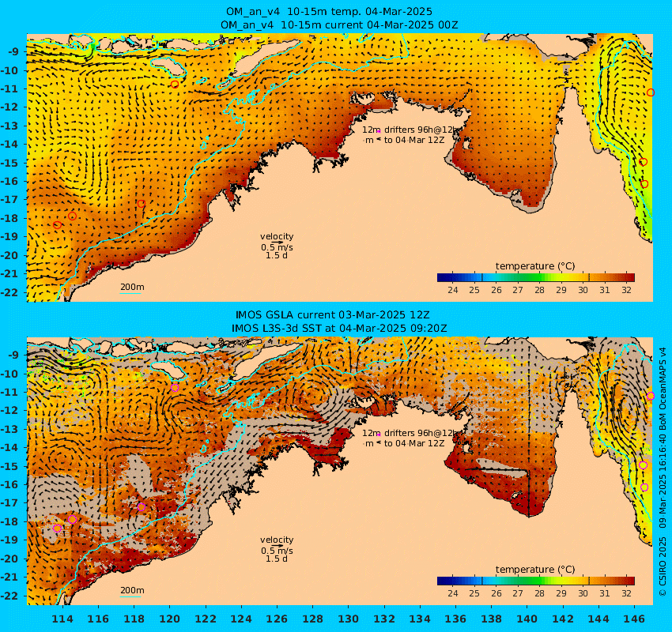Click the '200m' contour legend in the bottom map
This screenshot has height=632, width=672.
(131, 591)
